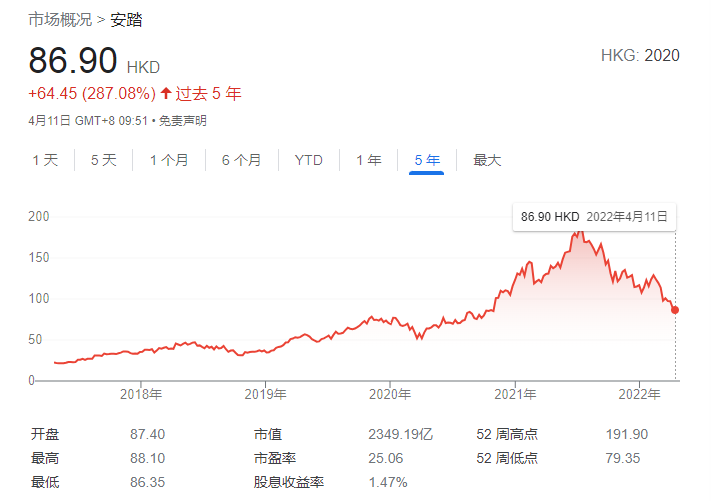
Task: Switch to the 1 个月 tab
Action: tap(169, 160)
